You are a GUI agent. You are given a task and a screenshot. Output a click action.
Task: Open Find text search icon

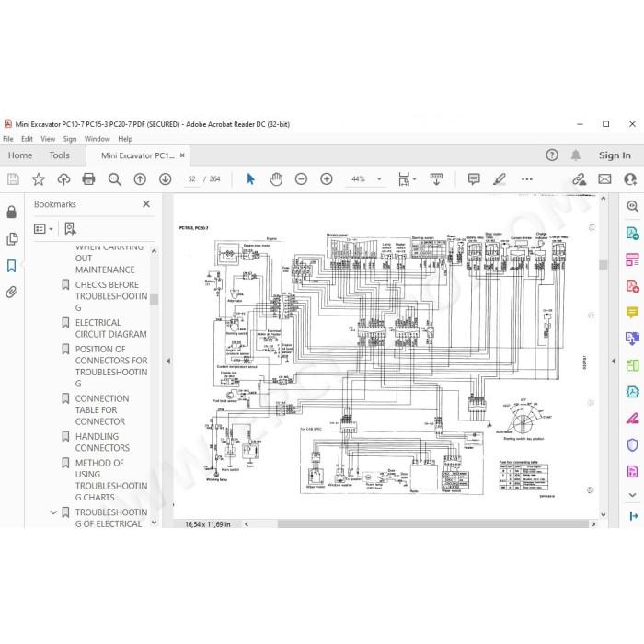[x=115, y=179]
